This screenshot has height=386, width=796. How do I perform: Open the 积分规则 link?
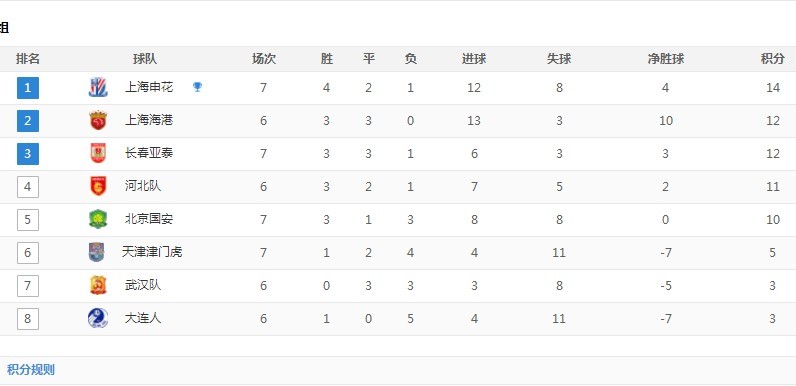point(30,370)
